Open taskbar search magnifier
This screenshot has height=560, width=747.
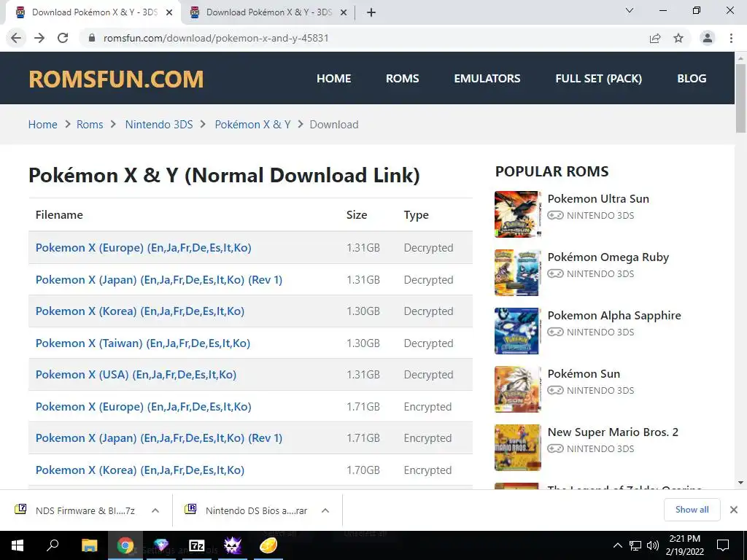(53, 545)
